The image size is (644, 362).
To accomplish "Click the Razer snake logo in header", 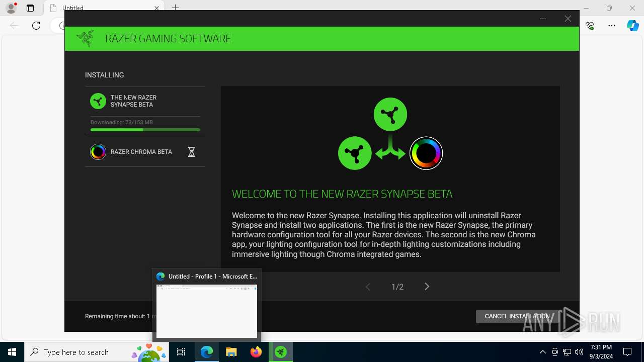I will 85,39.
